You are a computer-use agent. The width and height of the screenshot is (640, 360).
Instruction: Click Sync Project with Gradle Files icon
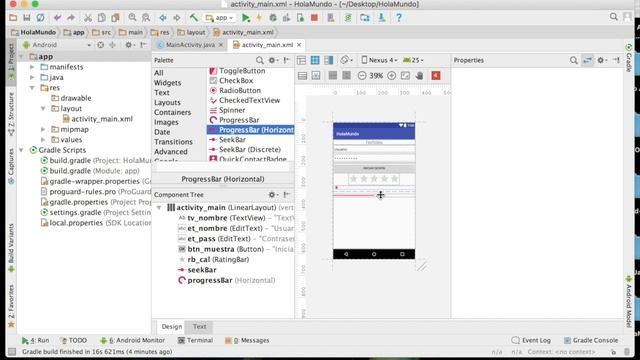(x=348, y=18)
